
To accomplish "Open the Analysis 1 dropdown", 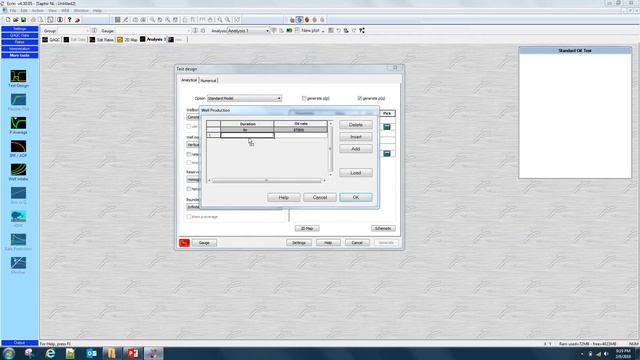I will click(x=248, y=31).
